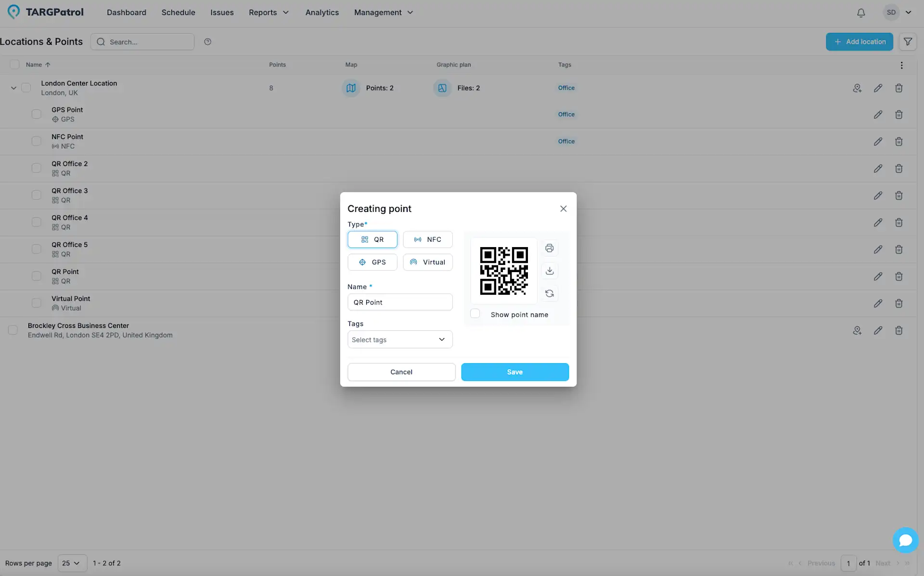
Task: Click the filter funnel icon
Action: pyautogui.click(x=908, y=42)
